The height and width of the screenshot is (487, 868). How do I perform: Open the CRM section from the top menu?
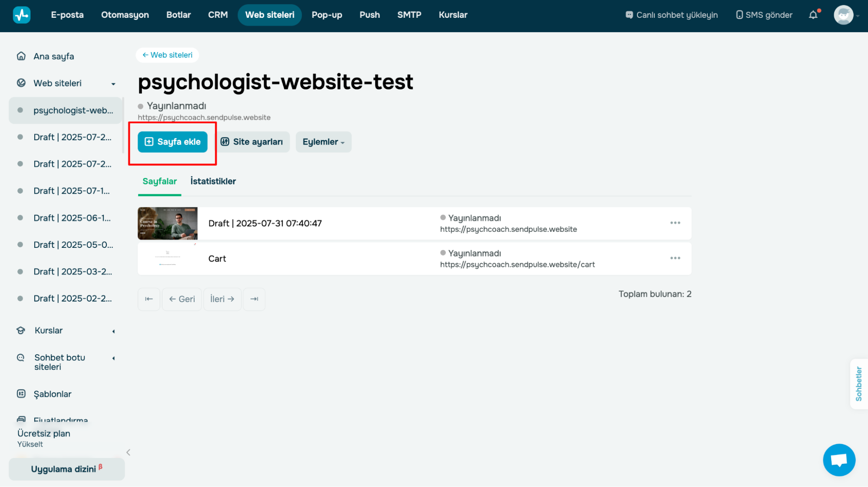pos(218,14)
